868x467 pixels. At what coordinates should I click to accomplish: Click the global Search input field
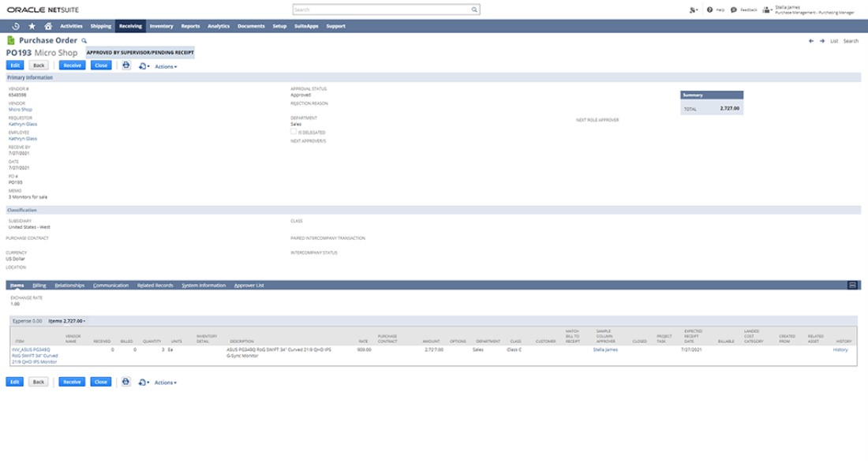tap(385, 10)
